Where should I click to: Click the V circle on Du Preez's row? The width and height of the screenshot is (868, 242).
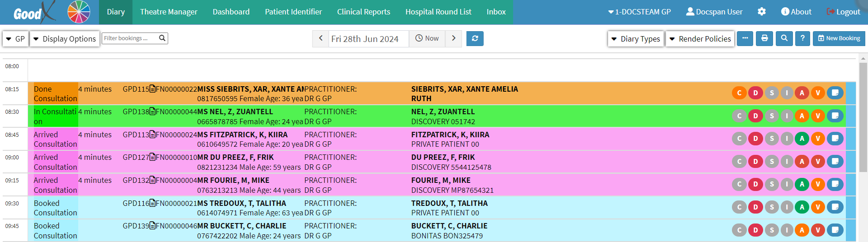(x=818, y=161)
